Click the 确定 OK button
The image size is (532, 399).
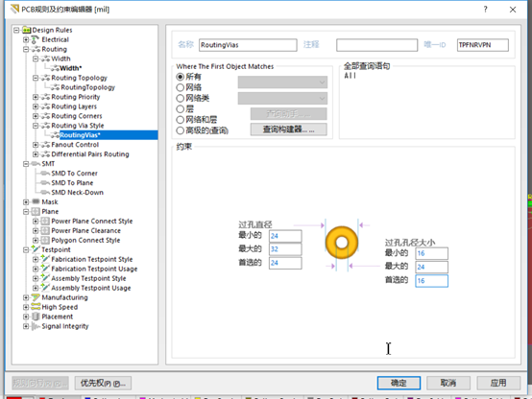coord(399,383)
